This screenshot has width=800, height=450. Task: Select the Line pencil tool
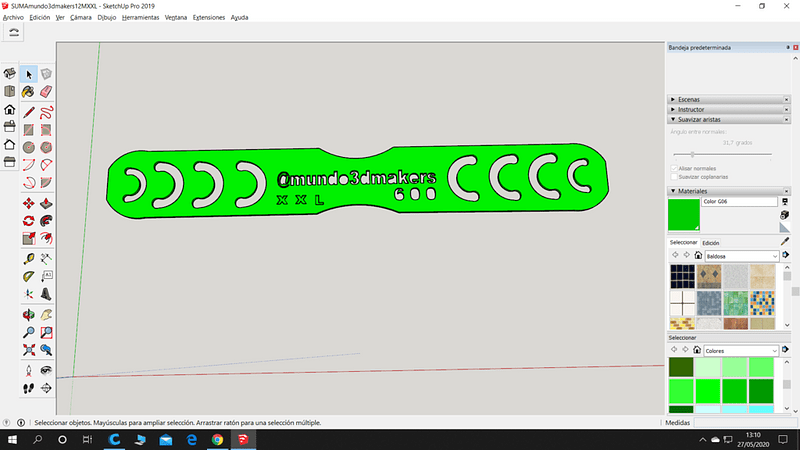29,112
